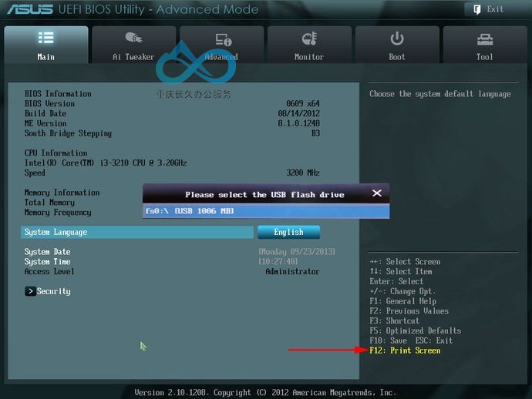Click the American Megatrends copyright line

click(265, 393)
